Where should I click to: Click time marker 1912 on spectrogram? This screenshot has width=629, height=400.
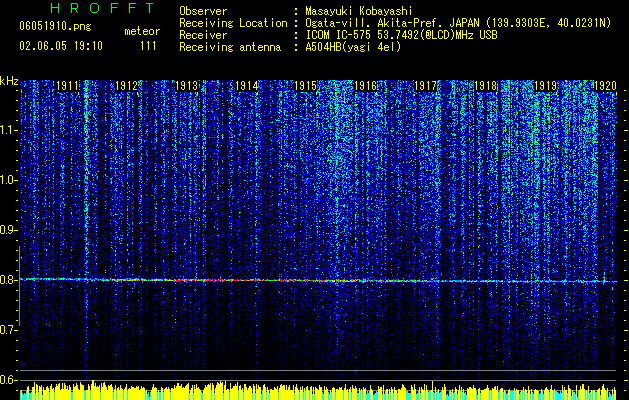tap(127, 86)
